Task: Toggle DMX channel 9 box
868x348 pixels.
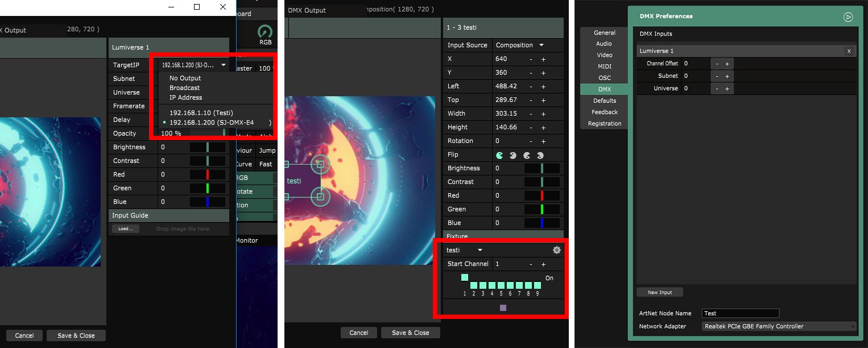Action: pyautogui.click(x=537, y=285)
